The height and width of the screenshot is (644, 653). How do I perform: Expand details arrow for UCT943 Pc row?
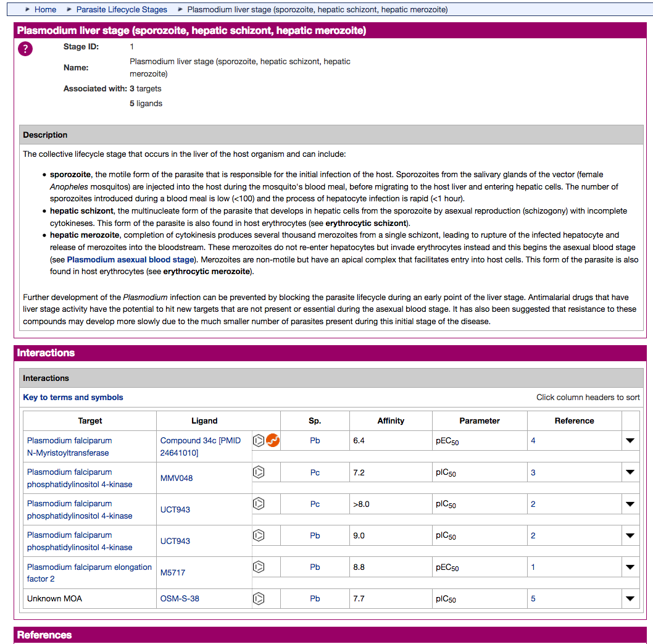[x=630, y=504]
